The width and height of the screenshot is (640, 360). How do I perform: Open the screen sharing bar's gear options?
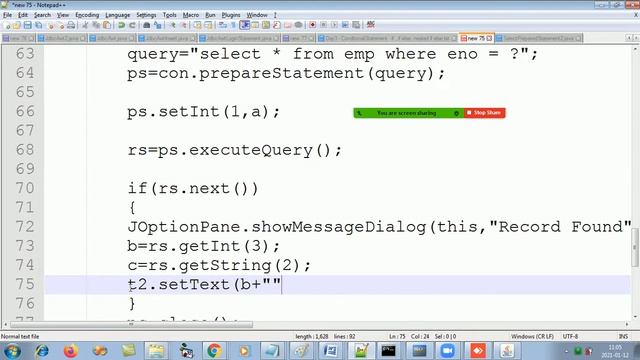pyautogui.click(x=456, y=113)
